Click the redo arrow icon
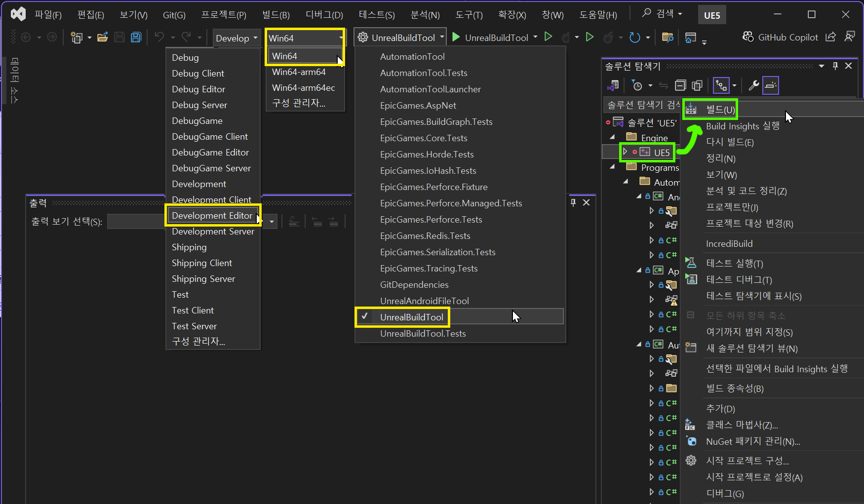The height and width of the screenshot is (504, 864). pyautogui.click(x=186, y=37)
